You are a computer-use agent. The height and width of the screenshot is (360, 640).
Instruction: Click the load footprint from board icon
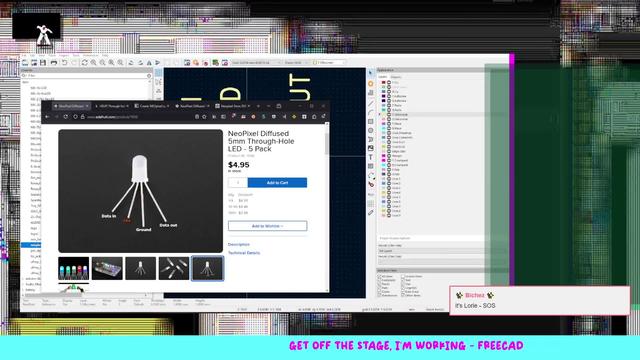[x=216, y=62]
